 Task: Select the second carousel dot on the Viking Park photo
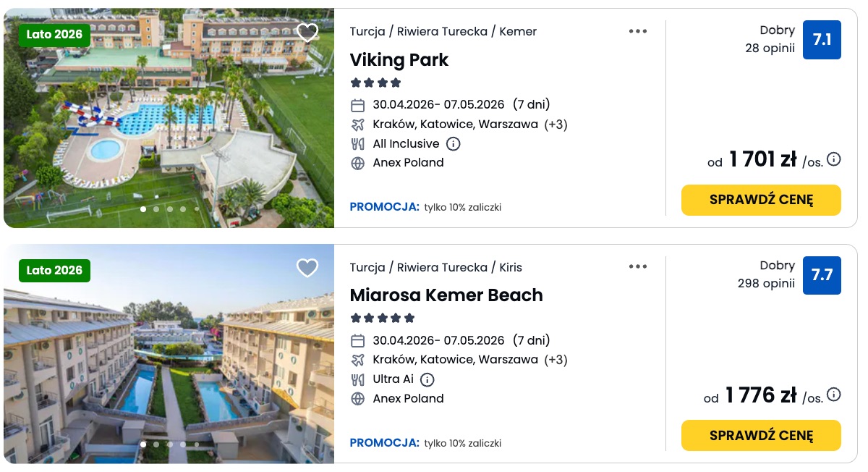(x=157, y=209)
